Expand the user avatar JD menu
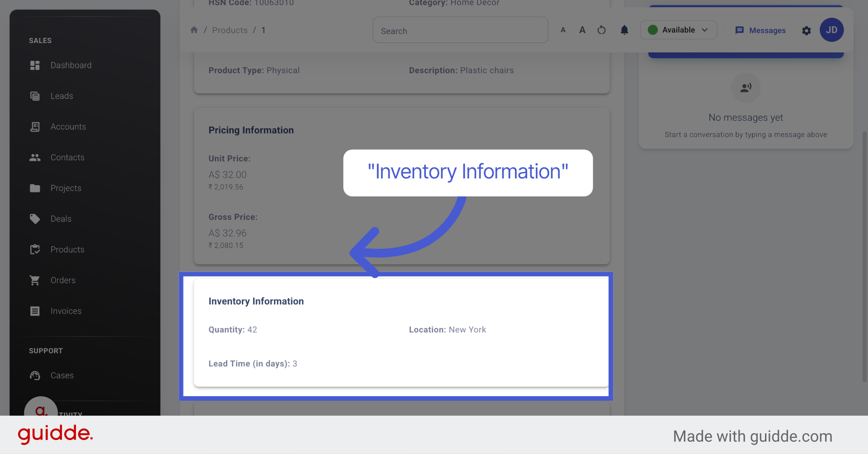The width and height of the screenshot is (868, 454). pos(831,30)
